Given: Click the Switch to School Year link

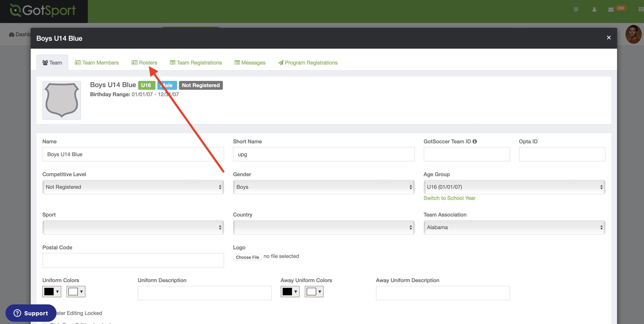Looking at the screenshot, I should (449, 198).
